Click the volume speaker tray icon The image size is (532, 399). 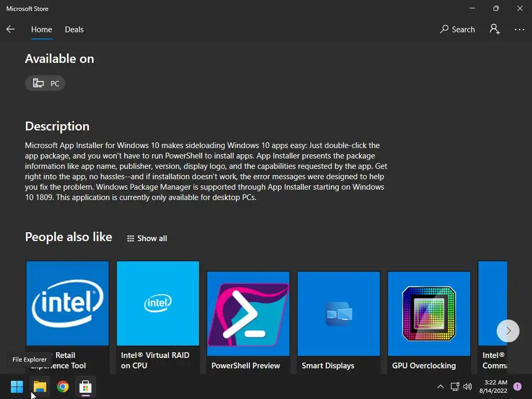point(468,387)
